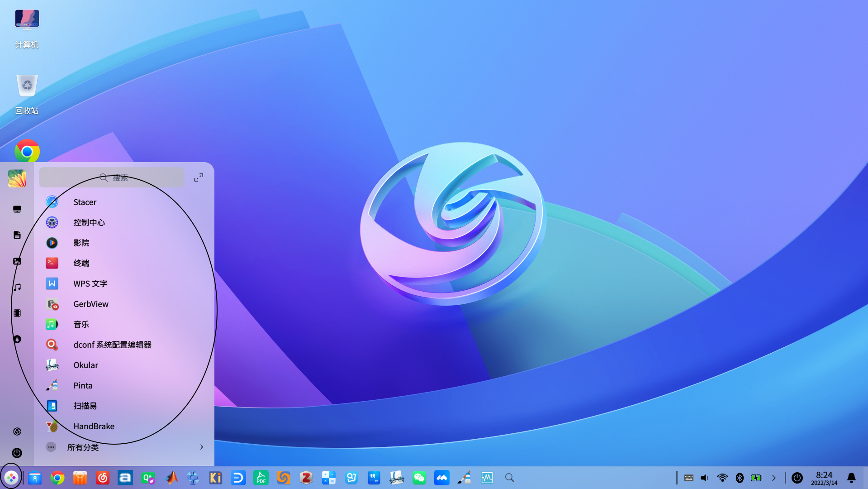Expand 所有分类 all categories
The width and height of the screenshot is (868, 489).
(123, 447)
